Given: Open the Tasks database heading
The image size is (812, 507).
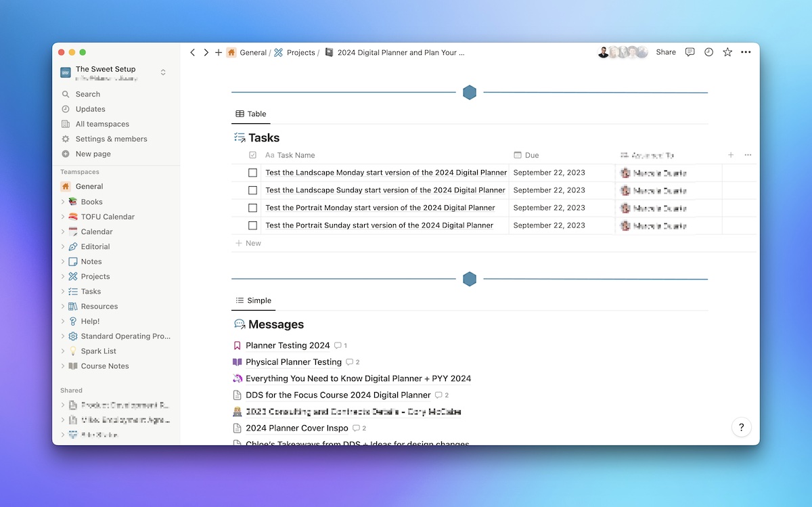Looking at the screenshot, I should 264,138.
